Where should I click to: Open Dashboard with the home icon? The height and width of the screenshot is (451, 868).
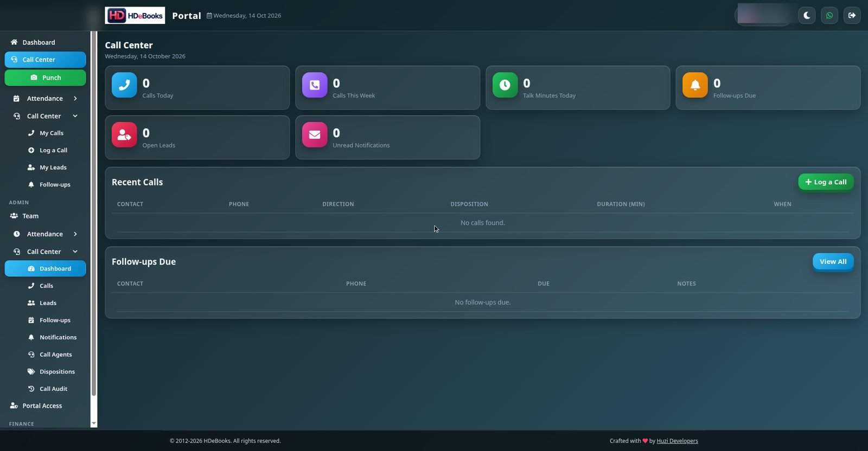[x=46, y=42]
